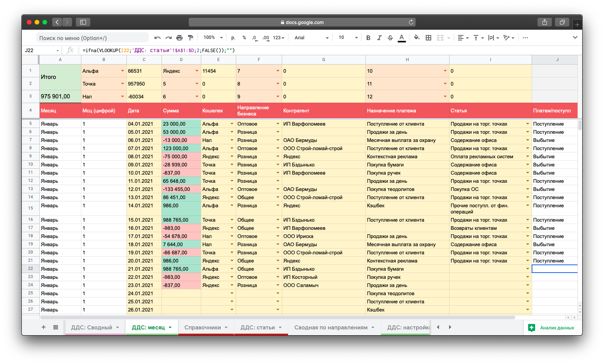Open the borders grid tool
604x364 pixels.
click(428, 38)
